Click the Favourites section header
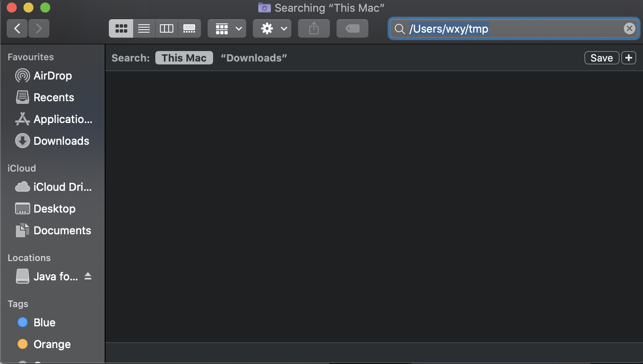 coord(31,57)
